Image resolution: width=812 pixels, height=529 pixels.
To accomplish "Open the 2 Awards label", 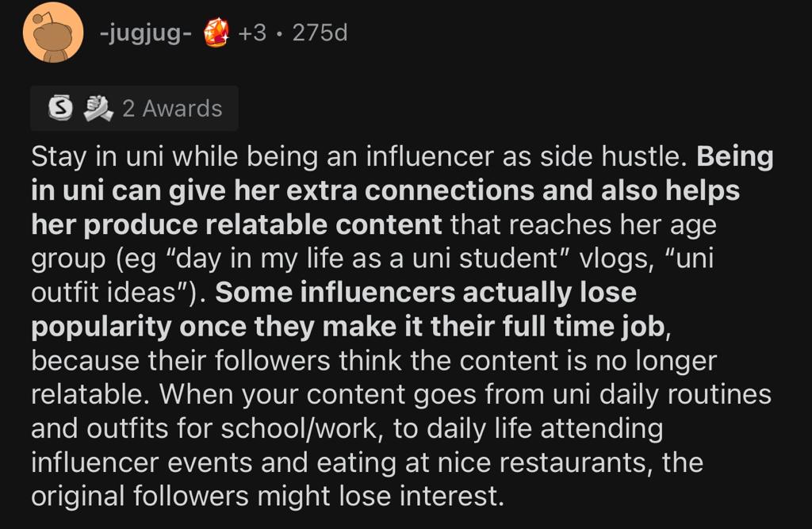I will coord(172,109).
